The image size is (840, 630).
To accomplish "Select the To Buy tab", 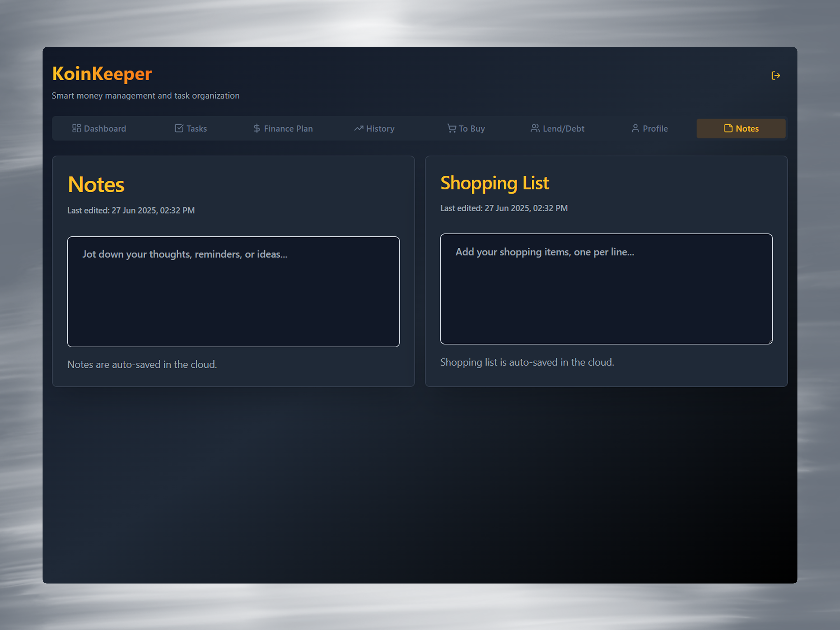I will [x=466, y=128].
